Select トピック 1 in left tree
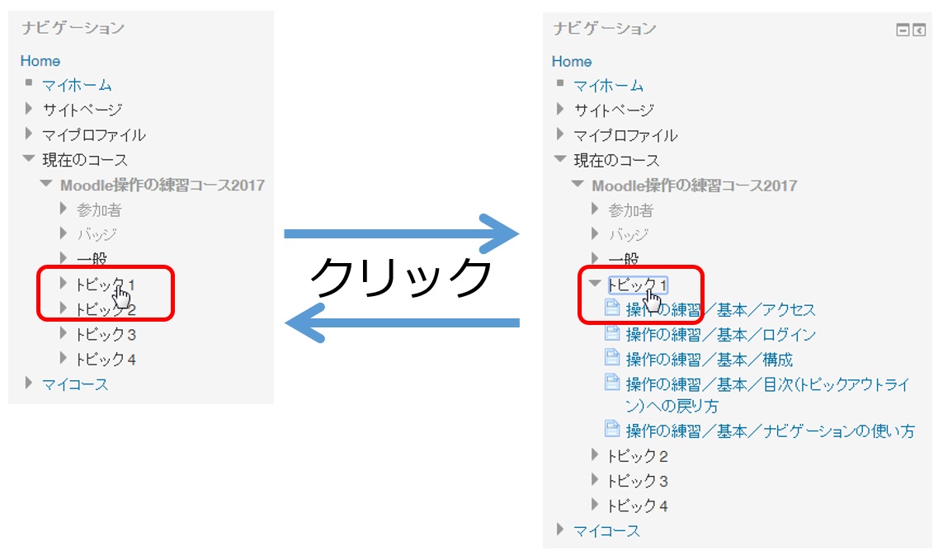 (106, 285)
